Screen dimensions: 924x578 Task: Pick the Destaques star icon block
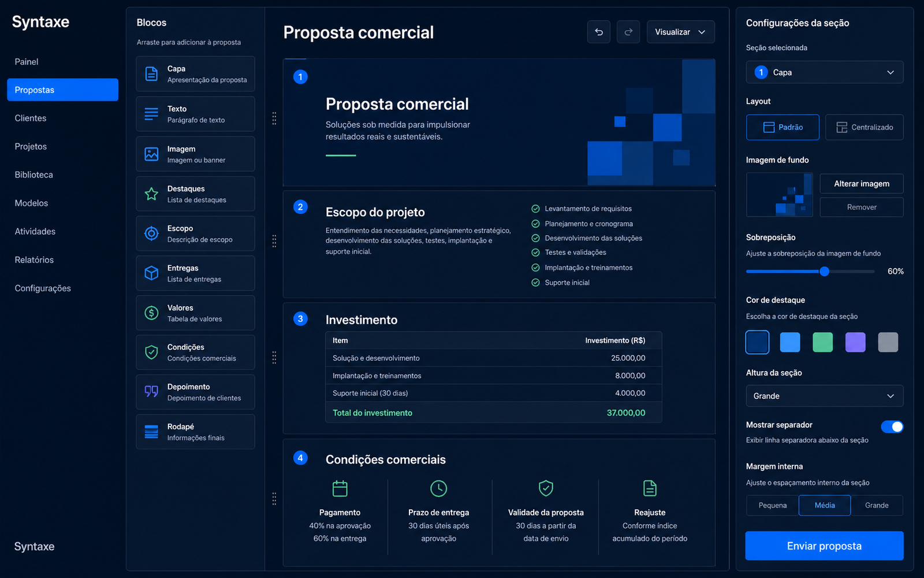click(195, 194)
